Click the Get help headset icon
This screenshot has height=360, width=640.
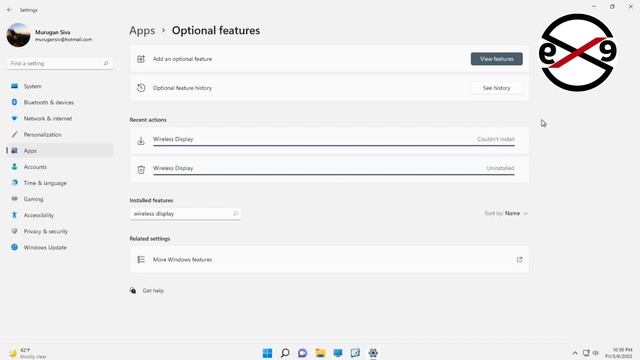pos(133,291)
